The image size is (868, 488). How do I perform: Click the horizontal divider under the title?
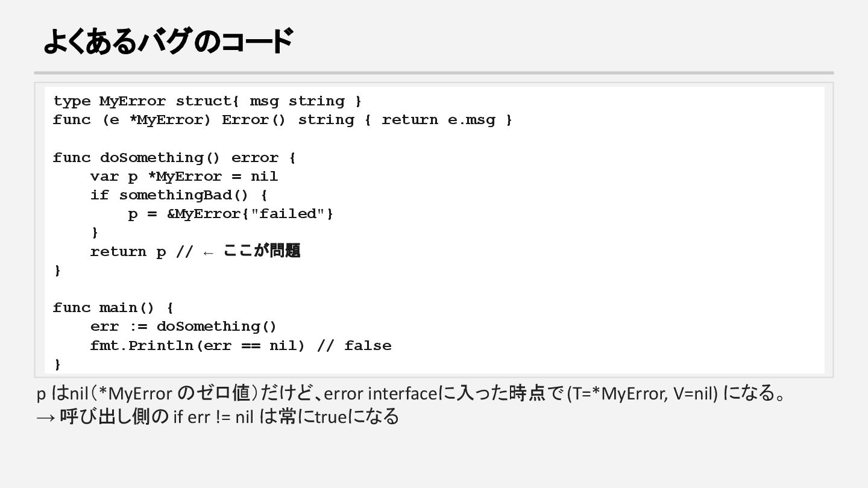[x=434, y=73]
